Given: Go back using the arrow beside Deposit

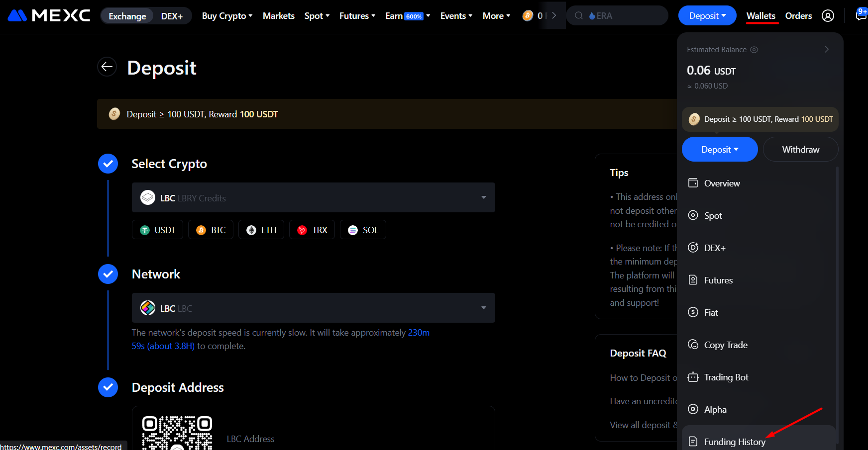Looking at the screenshot, I should 107,67.
